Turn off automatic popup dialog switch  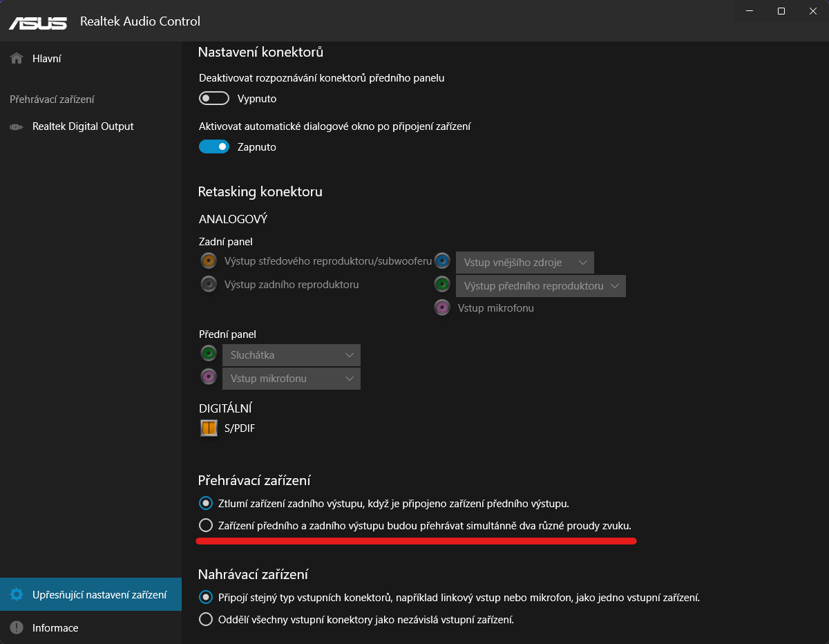214,146
